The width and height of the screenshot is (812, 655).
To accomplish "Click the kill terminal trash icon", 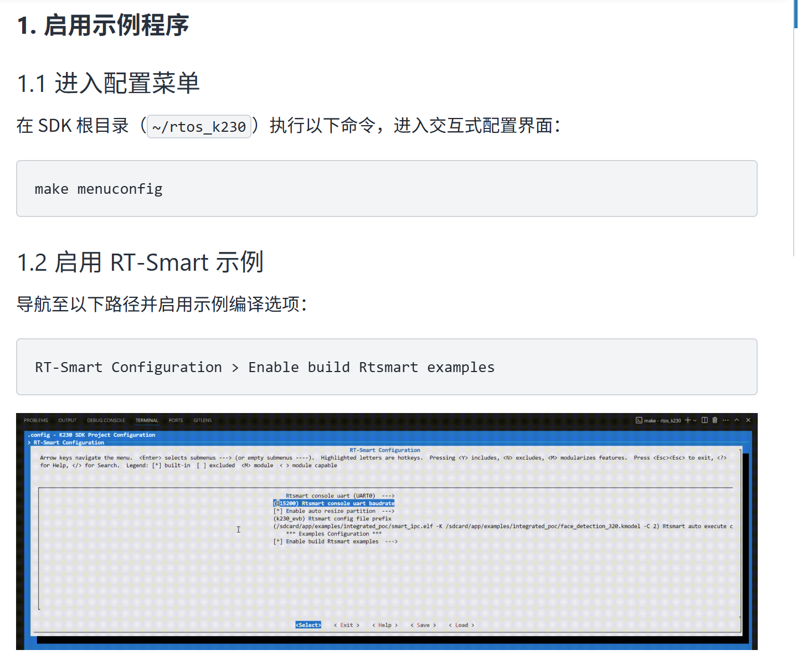I will click(x=715, y=420).
